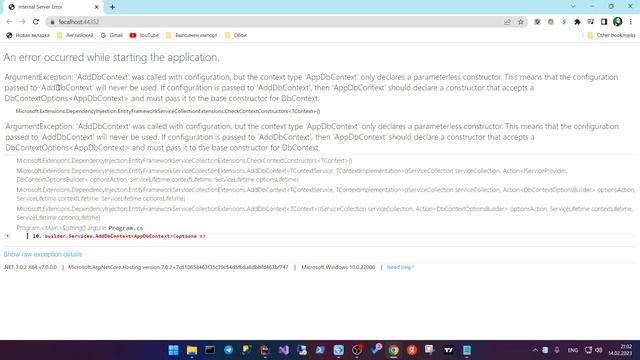Show hidden system tray icons
The height and width of the screenshot is (360, 640).
[535, 350]
